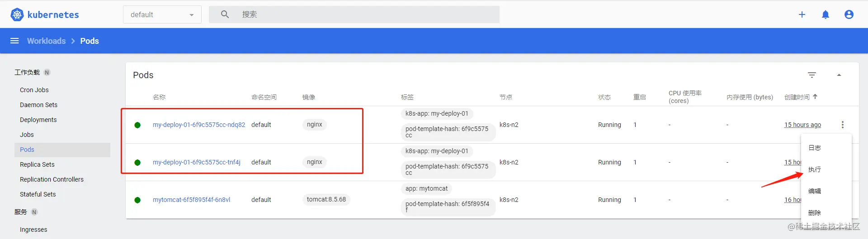This screenshot has width=868, height=239.
Task: Click the search magnifier icon
Action: (x=225, y=14)
